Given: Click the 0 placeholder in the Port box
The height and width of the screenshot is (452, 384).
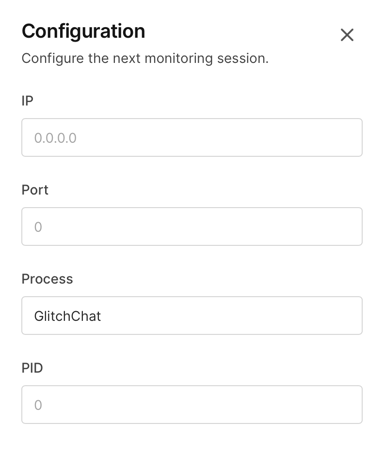Looking at the screenshot, I should pyautogui.click(x=38, y=227).
